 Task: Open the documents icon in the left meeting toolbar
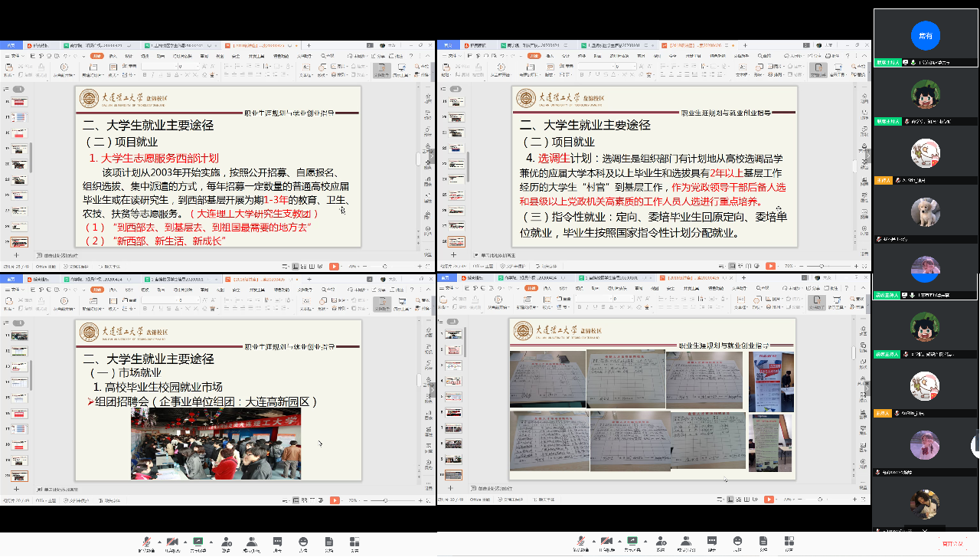[x=328, y=541]
